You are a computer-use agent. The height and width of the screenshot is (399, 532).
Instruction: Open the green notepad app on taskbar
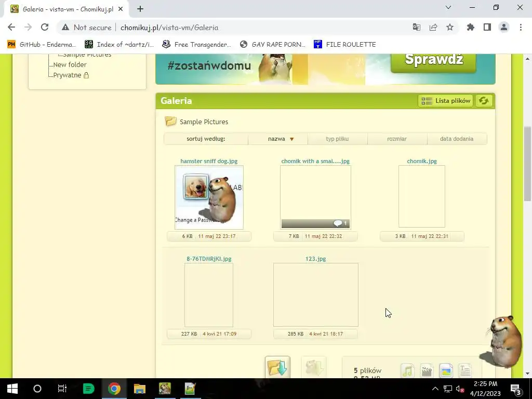[x=190, y=389]
